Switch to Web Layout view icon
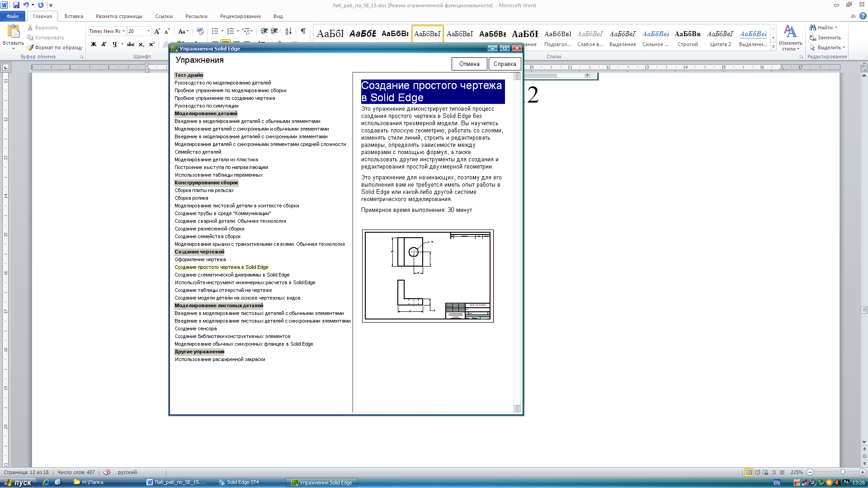Image resolution: width=868 pixels, height=488 pixels. 765,472
